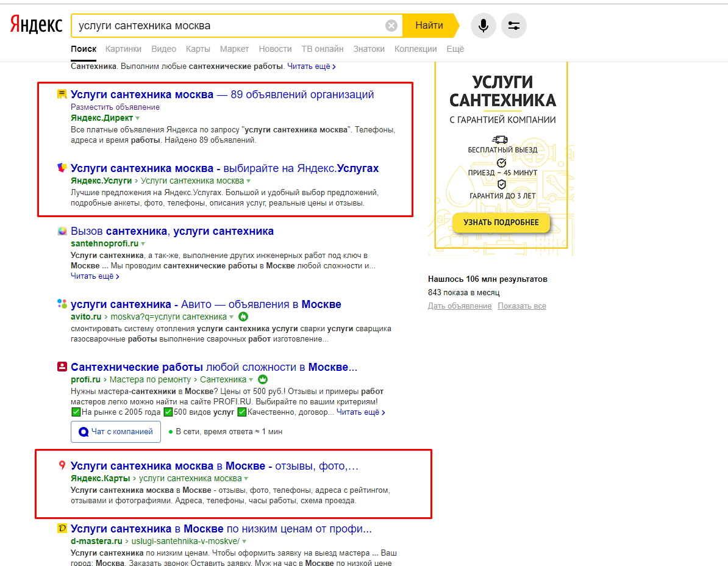Open the 'Мастера по ремонту' breadcrumb link
Viewport: 728px width, 566px height.
[x=150, y=379]
